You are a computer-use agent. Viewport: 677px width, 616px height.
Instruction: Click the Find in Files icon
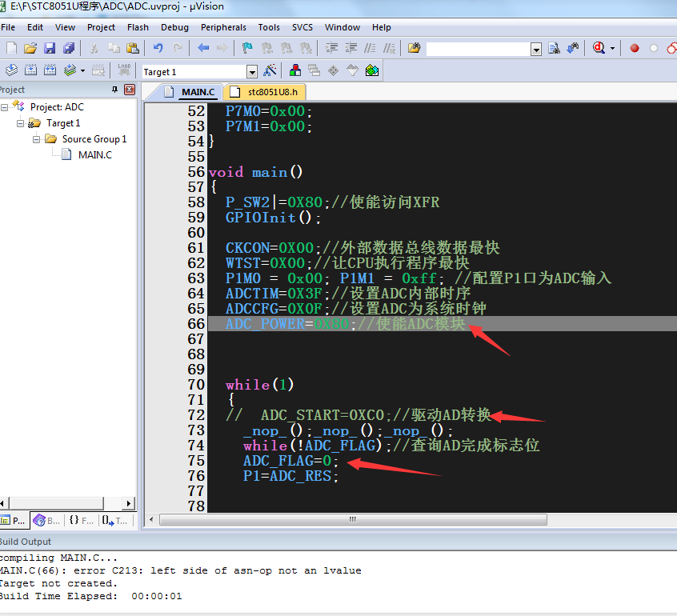click(x=414, y=48)
